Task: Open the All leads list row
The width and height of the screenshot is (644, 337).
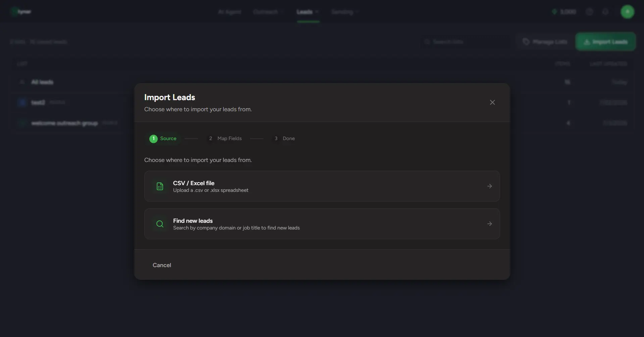Action: [322, 82]
